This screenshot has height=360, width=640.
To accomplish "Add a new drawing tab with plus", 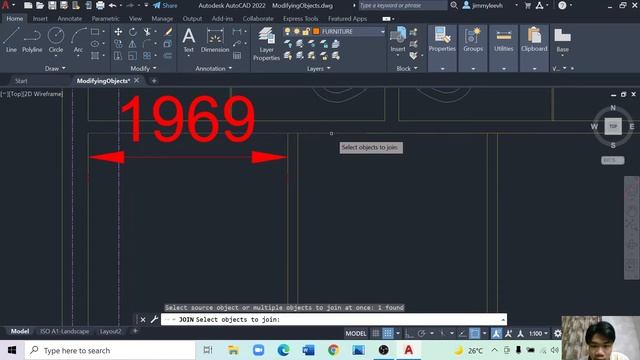I will pyautogui.click(x=154, y=81).
